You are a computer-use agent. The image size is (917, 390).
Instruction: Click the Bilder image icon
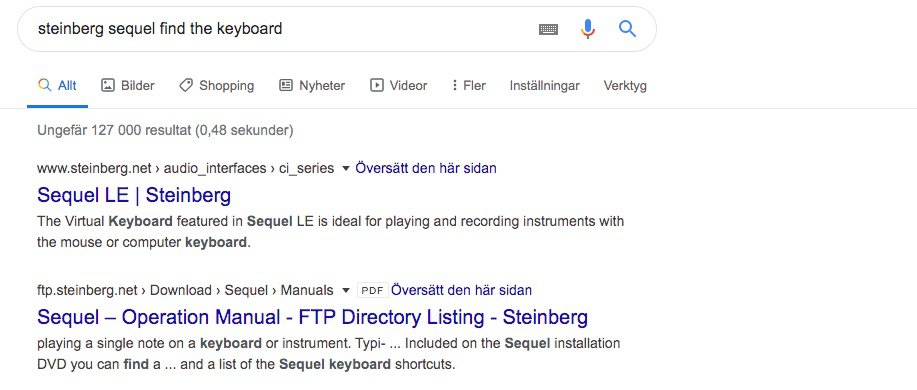tap(108, 85)
